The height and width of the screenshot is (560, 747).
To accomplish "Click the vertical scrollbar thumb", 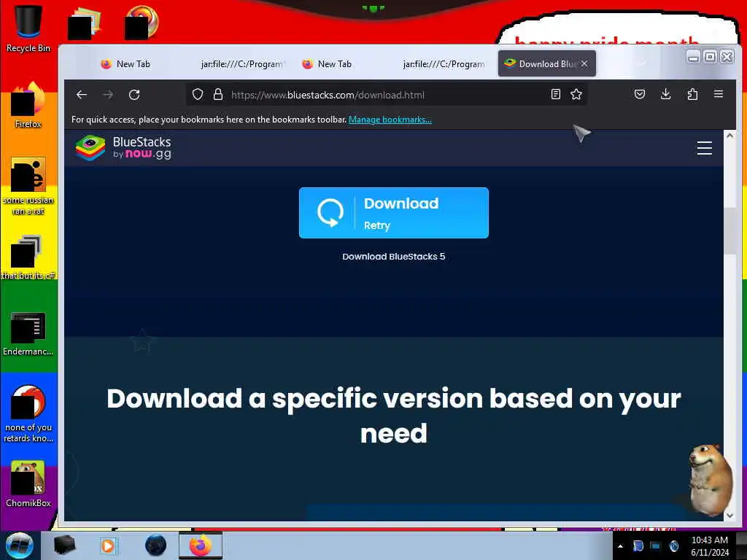I will click(x=729, y=231).
